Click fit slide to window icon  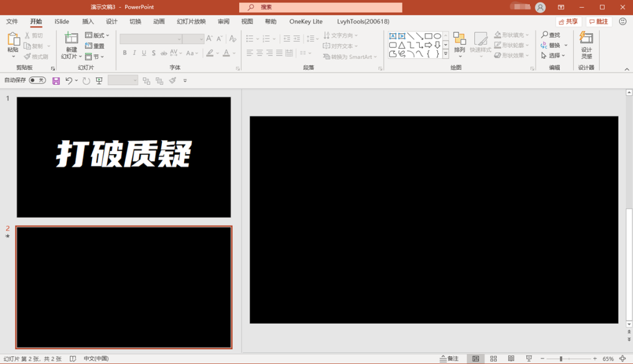coord(622,359)
